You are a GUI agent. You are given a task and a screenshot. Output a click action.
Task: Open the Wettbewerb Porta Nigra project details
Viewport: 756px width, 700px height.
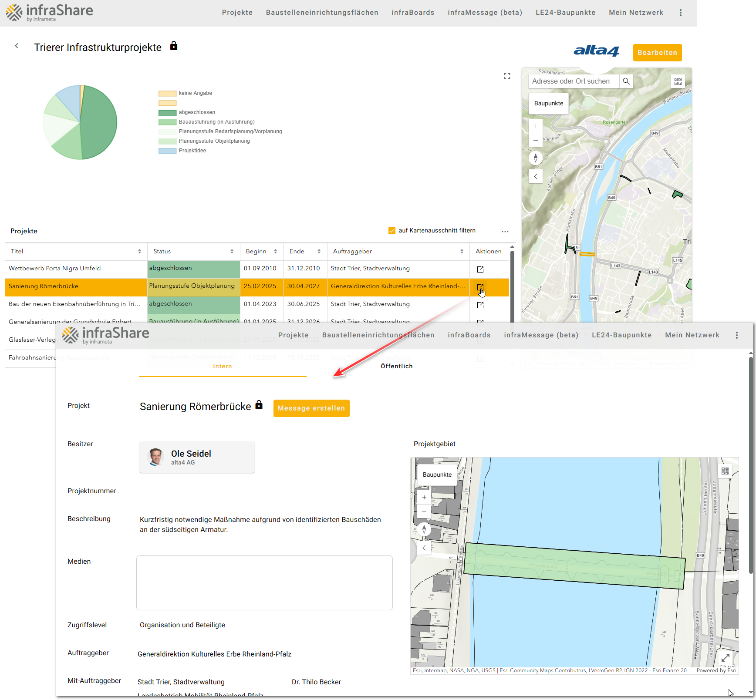(x=480, y=269)
